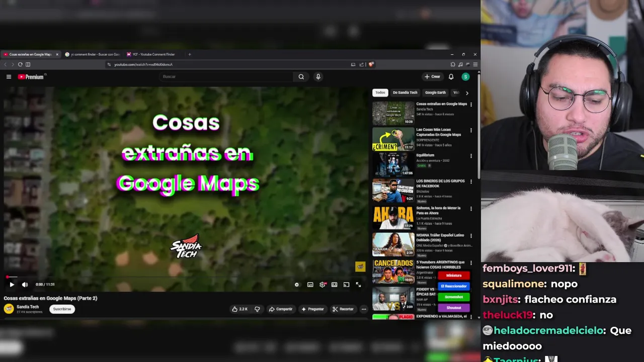Image resolution: width=644 pixels, height=362 pixels.
Task: Click the Buscar search field
Action: pyautogui.click(x=226, y=76)
